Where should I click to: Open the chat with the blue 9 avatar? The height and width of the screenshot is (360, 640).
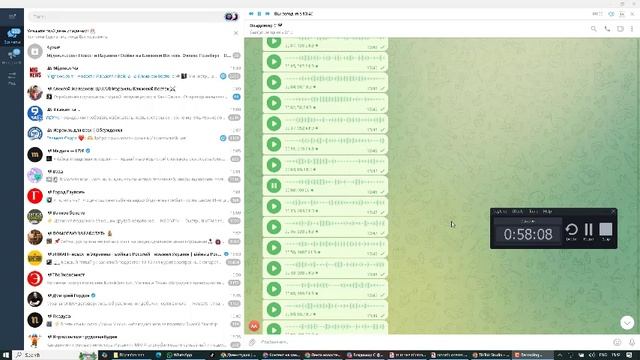click(134, 113)
